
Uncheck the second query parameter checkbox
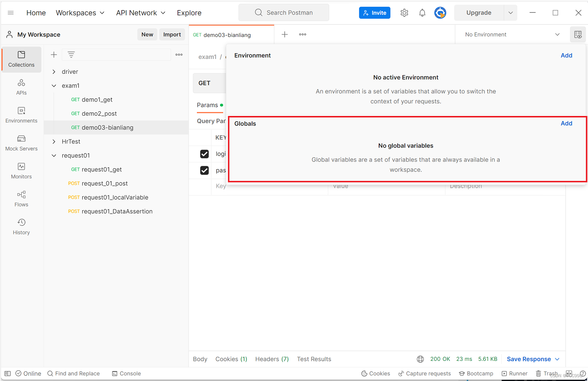[x=204, y=170]
